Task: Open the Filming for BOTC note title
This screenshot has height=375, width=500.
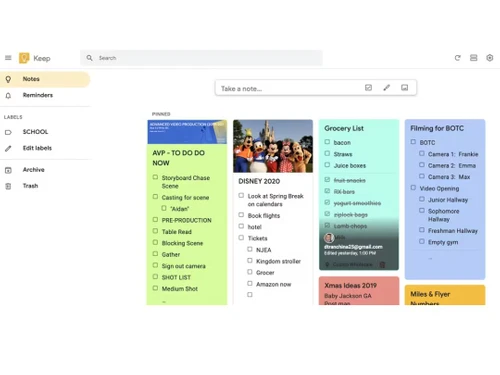Action: [437, 128]
